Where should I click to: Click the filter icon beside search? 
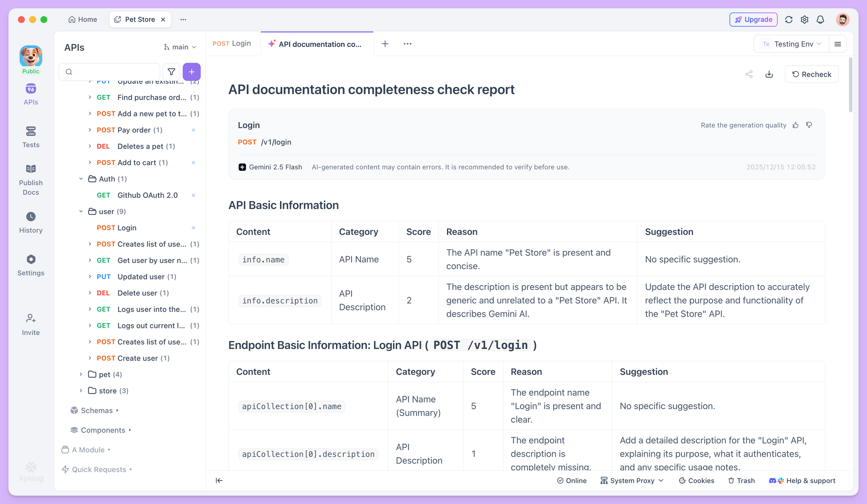(x=171, y=72)
